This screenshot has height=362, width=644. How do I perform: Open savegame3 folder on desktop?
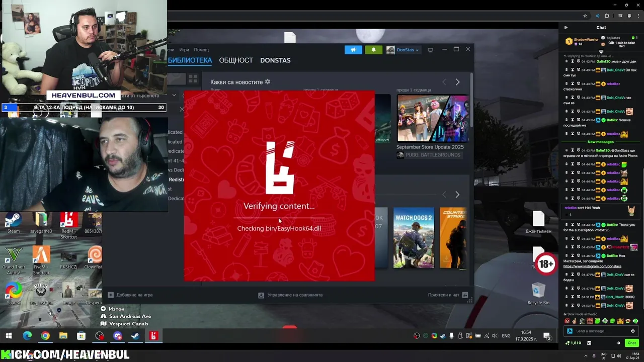pos(41,223)
